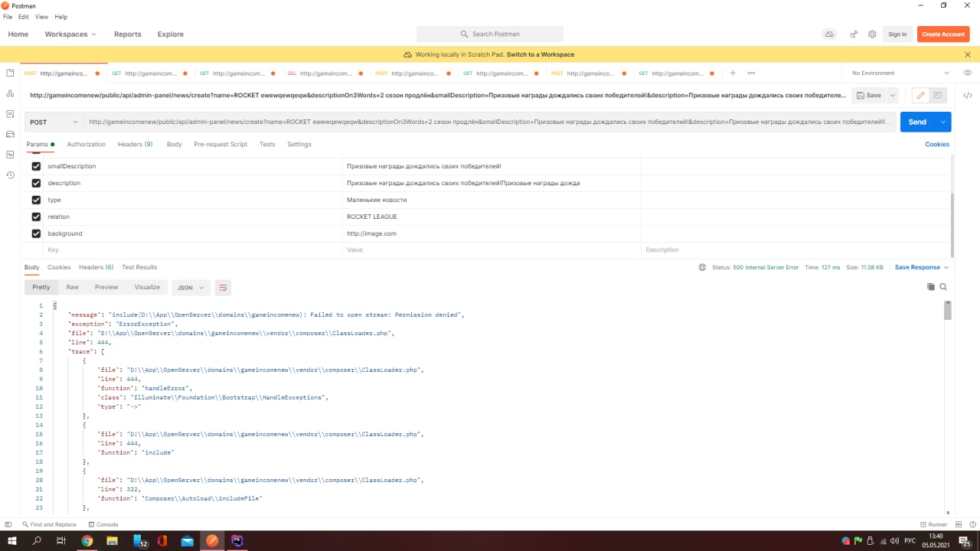Open File Explorer from the taskbar
Viewport: 980px width, 551px height.
click(112, 541)
